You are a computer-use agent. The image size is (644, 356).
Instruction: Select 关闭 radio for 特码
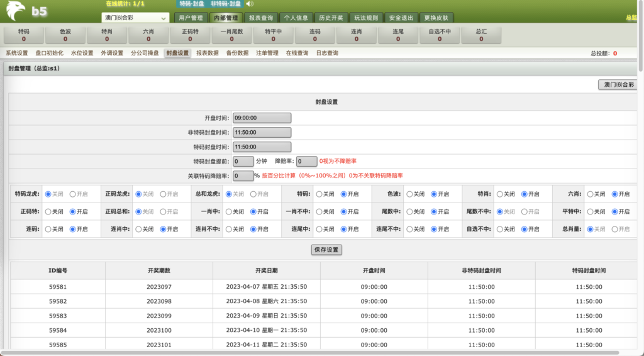[319, 194]
